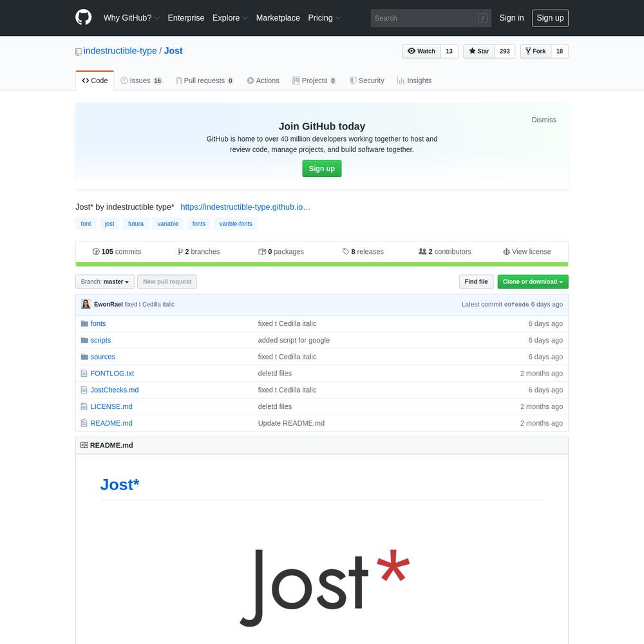The height and width of the screenshot is (644, 644).
Task: Select the Code tab
Action: click(95, 80)
